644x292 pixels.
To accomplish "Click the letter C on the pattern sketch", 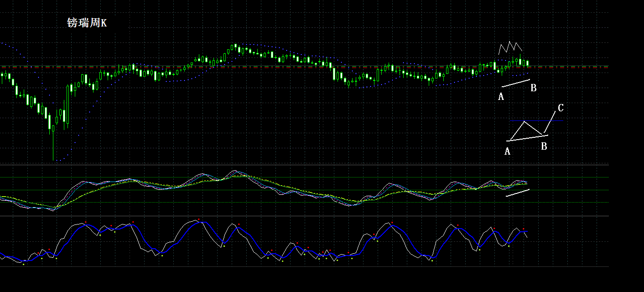I will pos(561,108).
